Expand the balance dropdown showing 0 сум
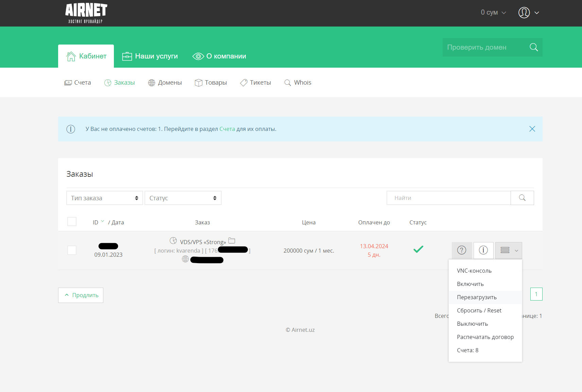Image resolution: width=582 pixels, height=392 pixels. pyautogui.click(x=493, y=12)
